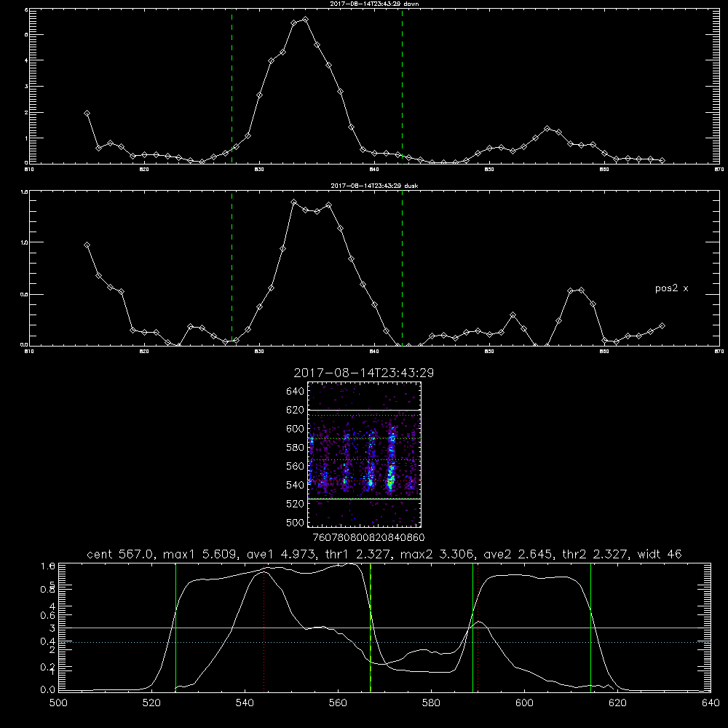Select the 'pos2 x' annotation in dusk plot
The height and width of the screenshot is (728, 728).
click(x=671, y=288)
